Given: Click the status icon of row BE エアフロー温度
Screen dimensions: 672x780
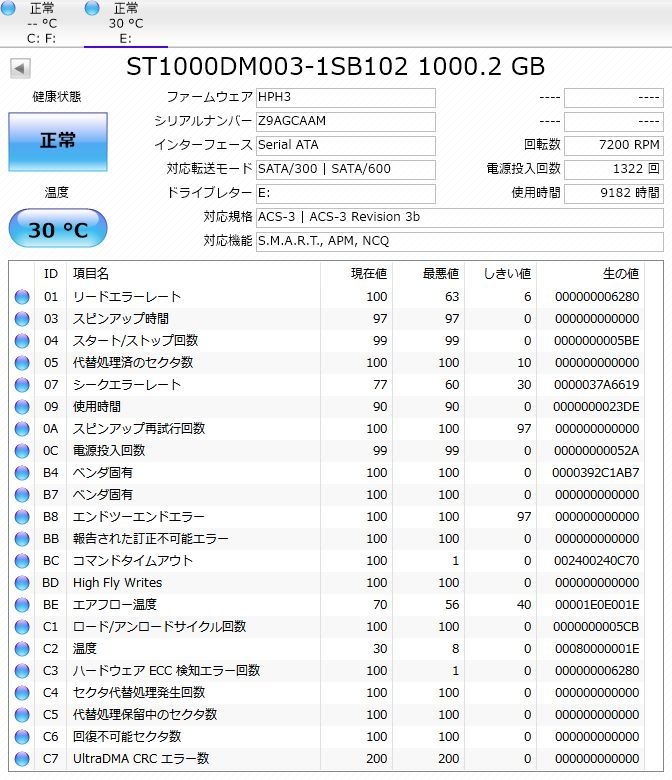Looking at the screenshot, I should [x=22, y=605].
